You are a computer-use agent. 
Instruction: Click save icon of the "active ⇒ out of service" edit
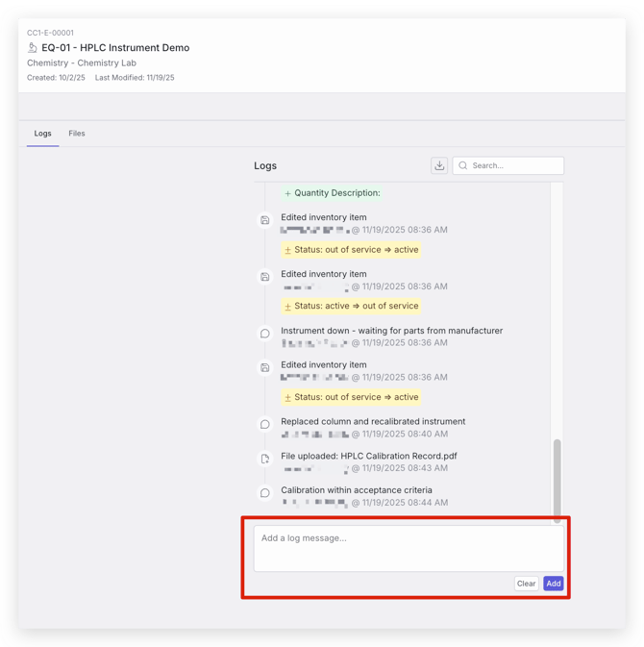(265, 277)
